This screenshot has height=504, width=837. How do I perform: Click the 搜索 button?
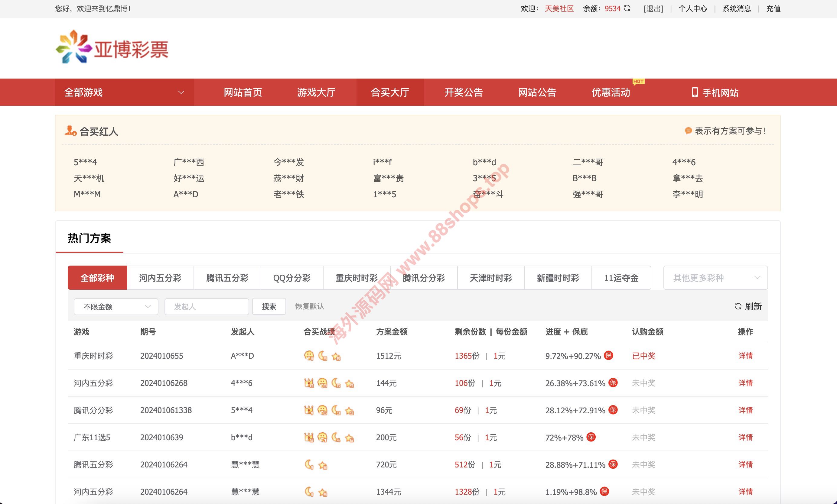pos(269,307)
